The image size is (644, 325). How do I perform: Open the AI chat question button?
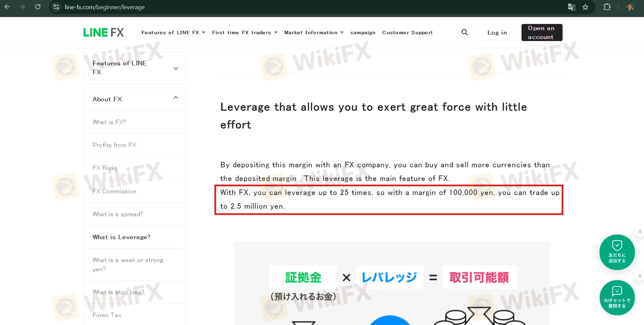pyautogui.click(x=617, y=298)
